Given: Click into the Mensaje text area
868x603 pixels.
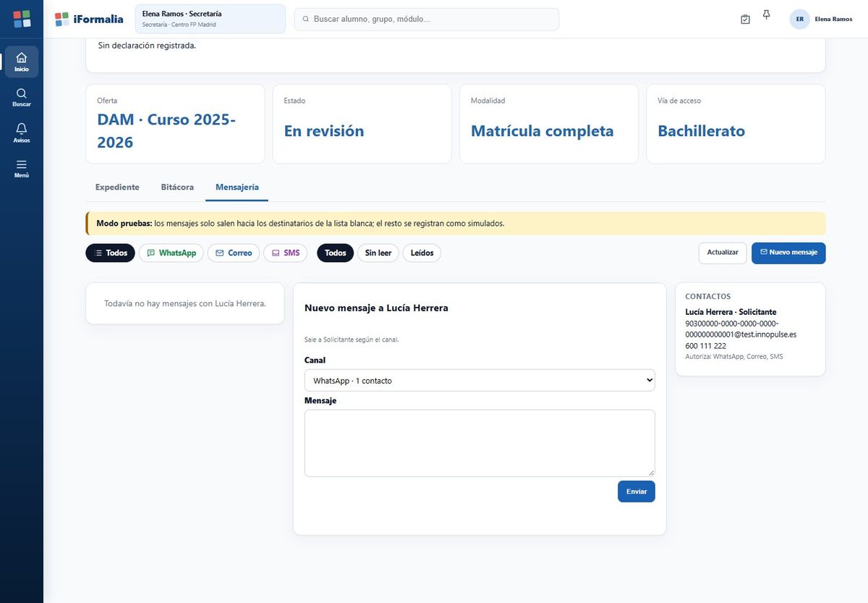Looking at the screenshot, I should 480,443.
